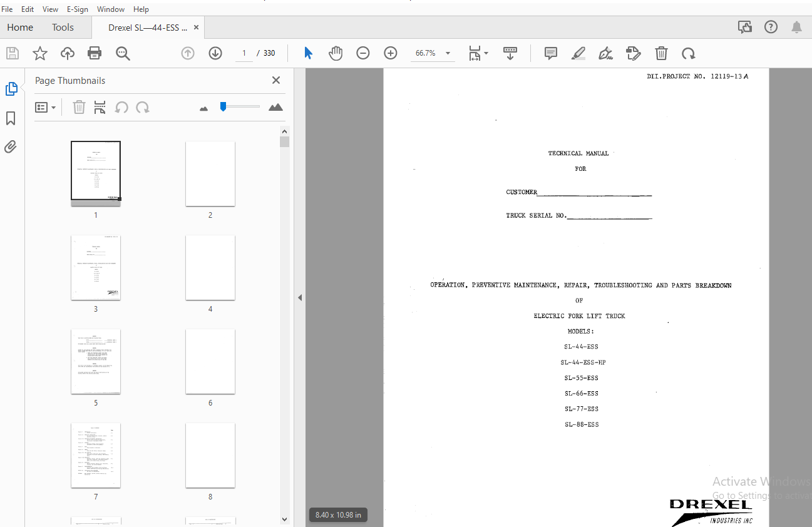Switch to the Tools tab
Image resolution: width=812 pixels, height=527 pixels.
[x=63, y=28]
